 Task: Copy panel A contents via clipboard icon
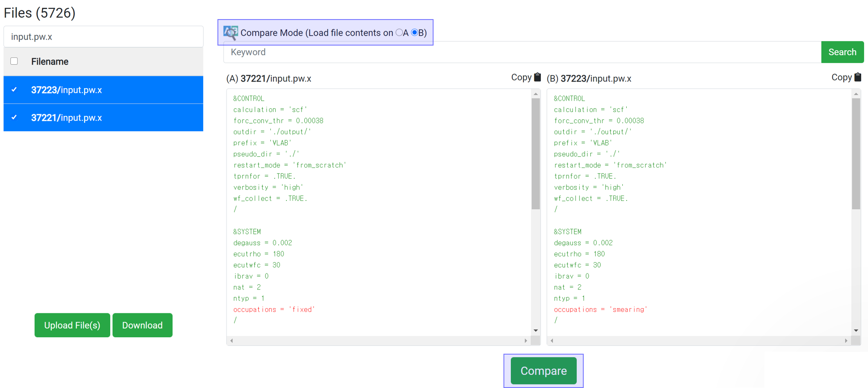click(537, 77)
